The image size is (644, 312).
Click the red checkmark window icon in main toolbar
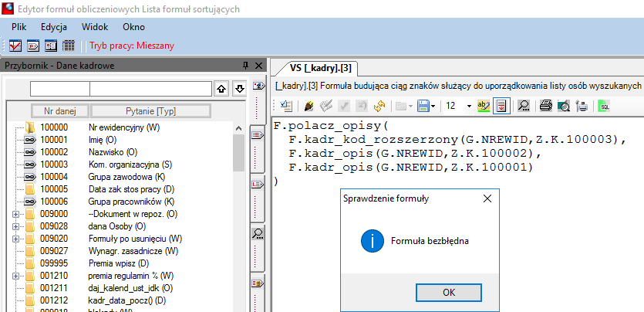pos(15,46)
